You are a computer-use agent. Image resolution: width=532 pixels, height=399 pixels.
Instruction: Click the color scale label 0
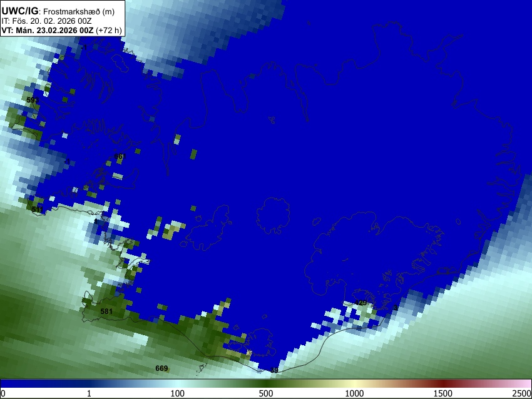pyautogui.click(x=3, y=393)
